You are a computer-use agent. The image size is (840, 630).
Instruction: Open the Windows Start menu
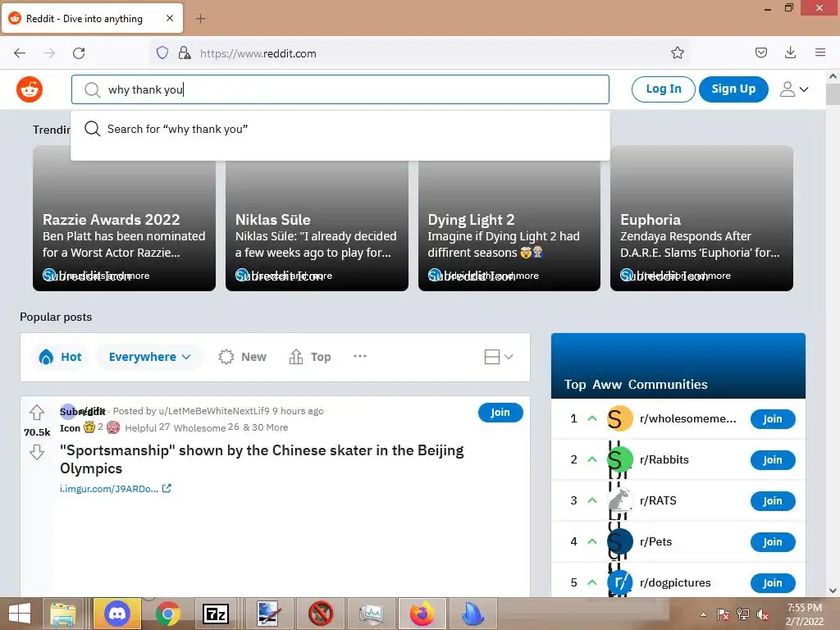(x=20, y=614)
